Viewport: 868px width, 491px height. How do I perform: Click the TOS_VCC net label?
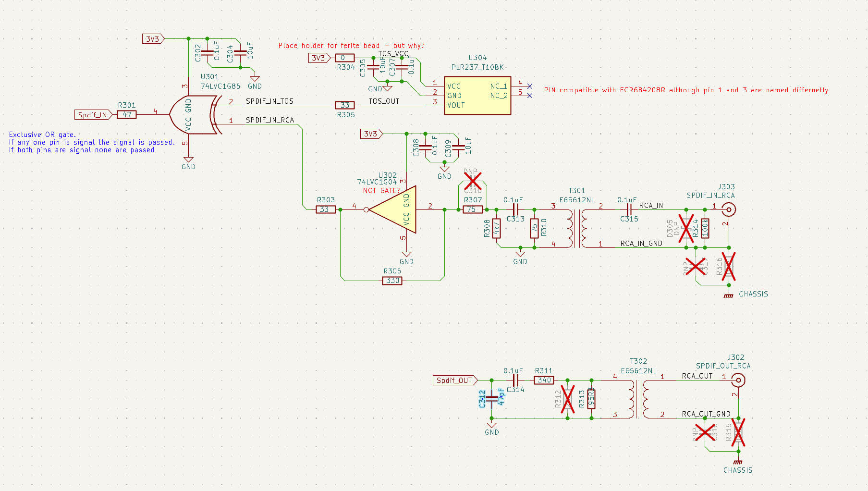(x=393, y=54)
